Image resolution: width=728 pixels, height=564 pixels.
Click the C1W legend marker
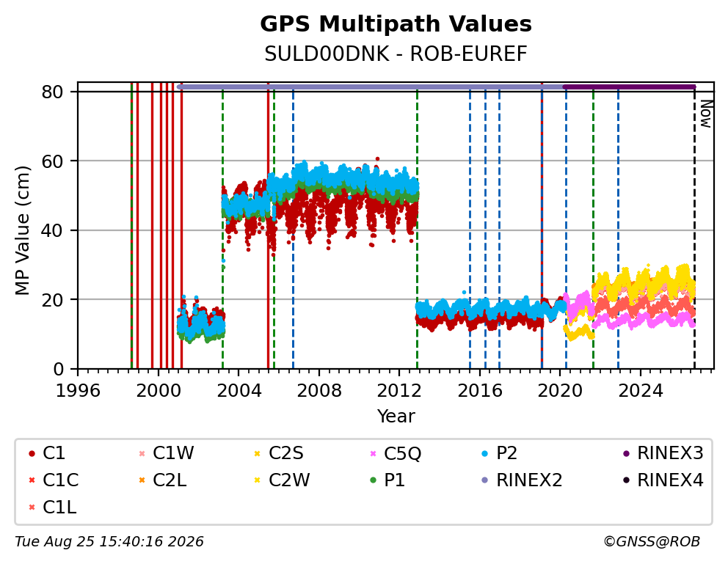(x=142, y=453)
